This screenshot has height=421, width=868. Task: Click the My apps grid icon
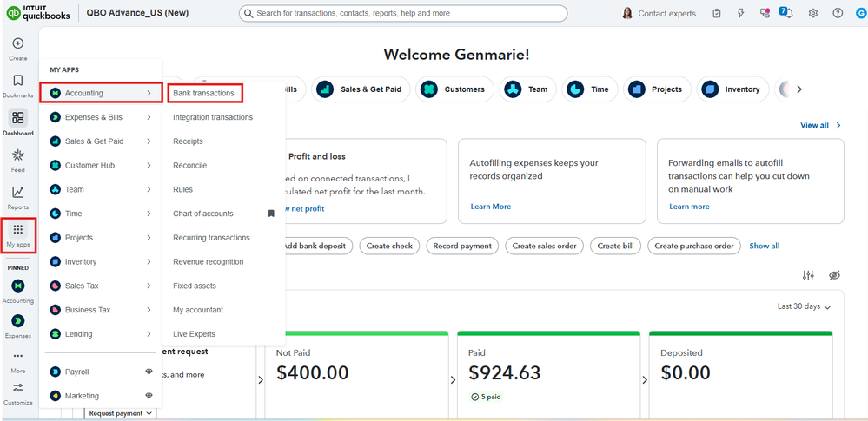(x=18, y=230)
